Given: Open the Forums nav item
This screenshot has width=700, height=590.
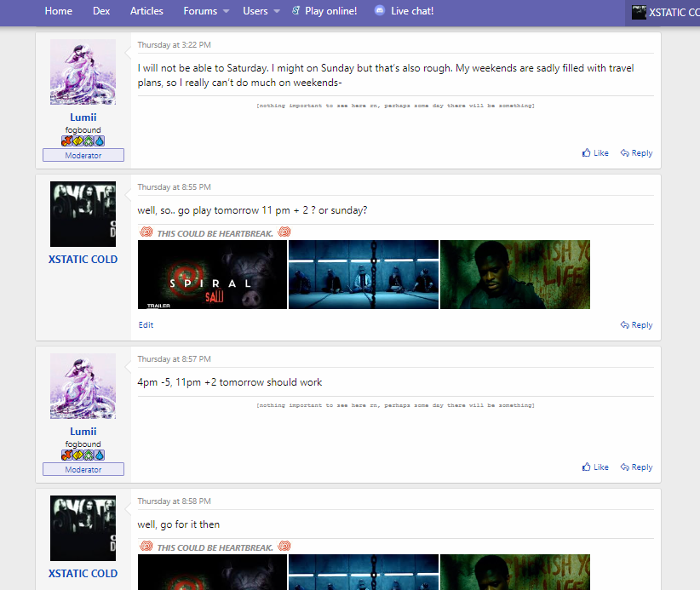Looking at the screenshot, I should pos(200,11).
